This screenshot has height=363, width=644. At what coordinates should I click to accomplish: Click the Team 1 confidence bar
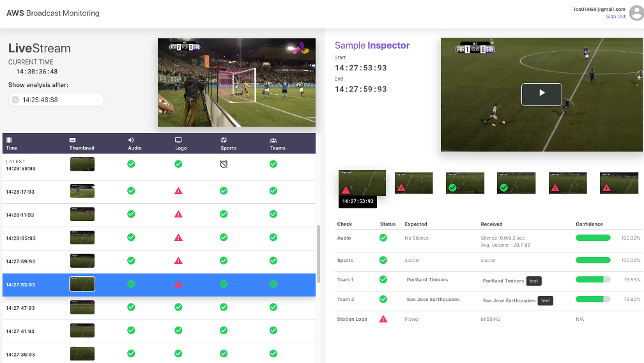pyautogui.click(x=593, y=280)
